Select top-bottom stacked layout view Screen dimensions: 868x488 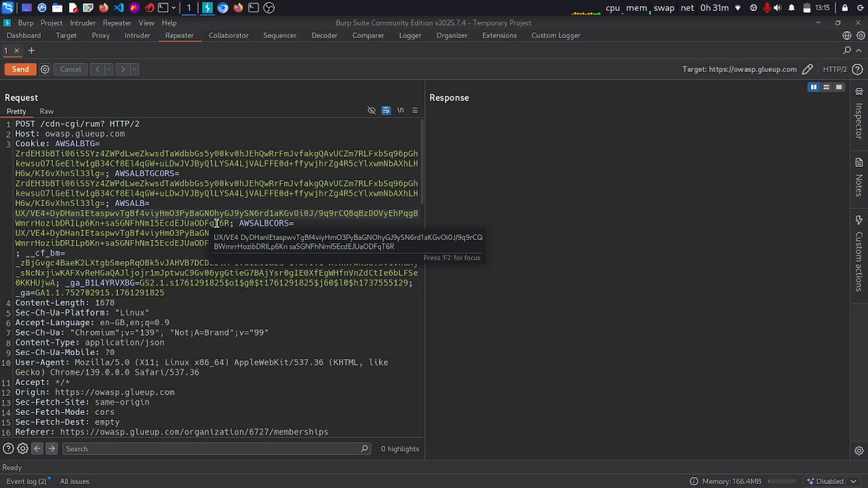826,87
